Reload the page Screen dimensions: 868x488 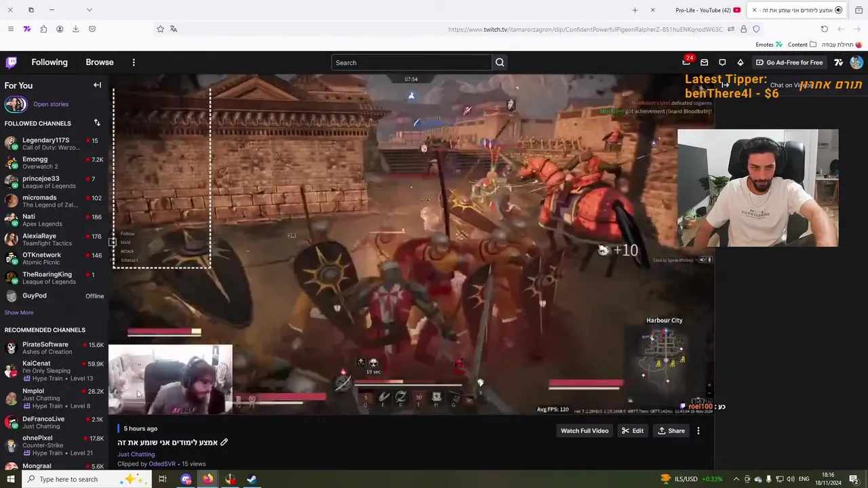coord(824,29)
